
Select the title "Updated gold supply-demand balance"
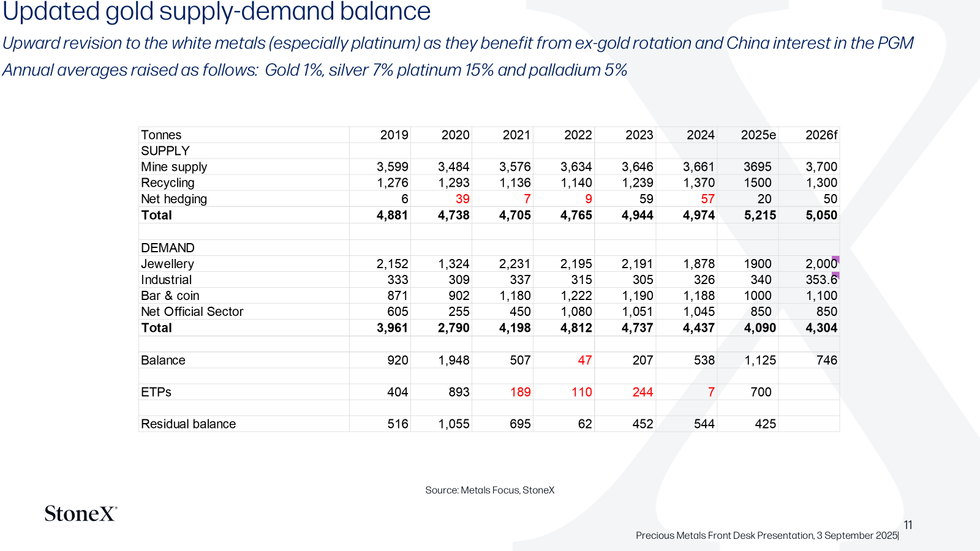(x=217, y=12)
